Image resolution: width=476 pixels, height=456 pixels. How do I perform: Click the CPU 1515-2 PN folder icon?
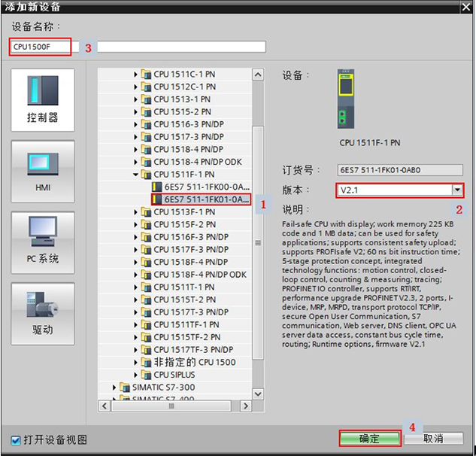pos(146,112)
